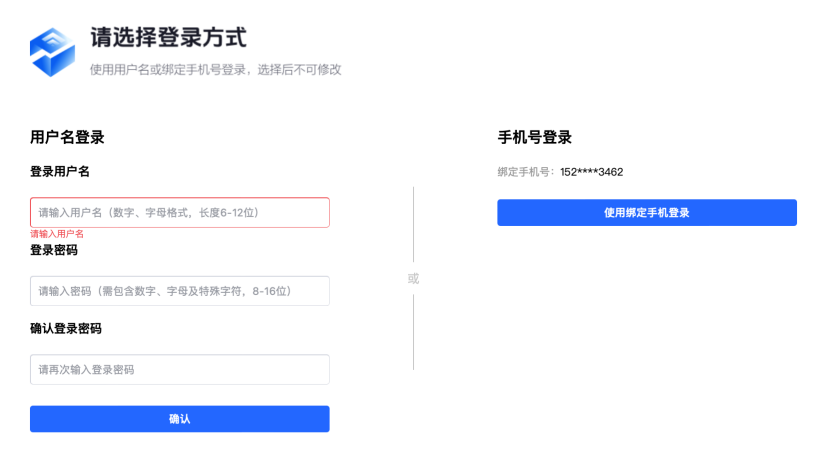Click the 选择后不可修改 notice text
The image size is (834, 462).
[299, 70]
